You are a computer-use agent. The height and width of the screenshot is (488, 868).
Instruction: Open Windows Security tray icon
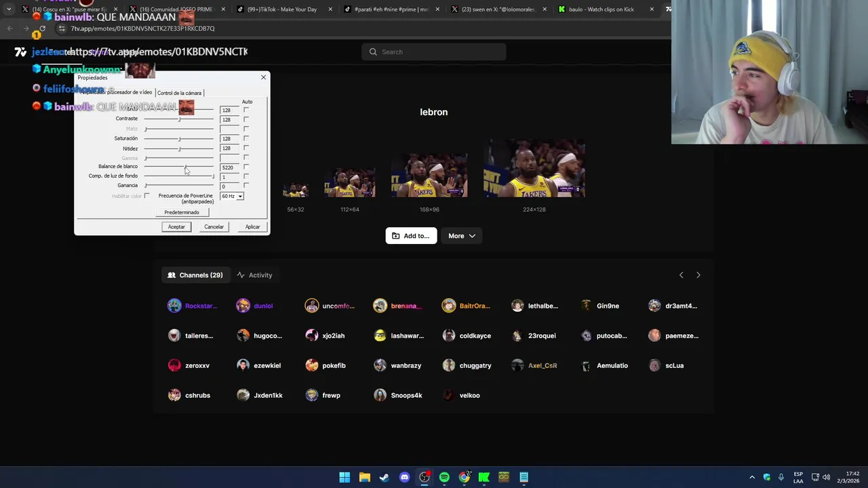click(x=767, y=477)
